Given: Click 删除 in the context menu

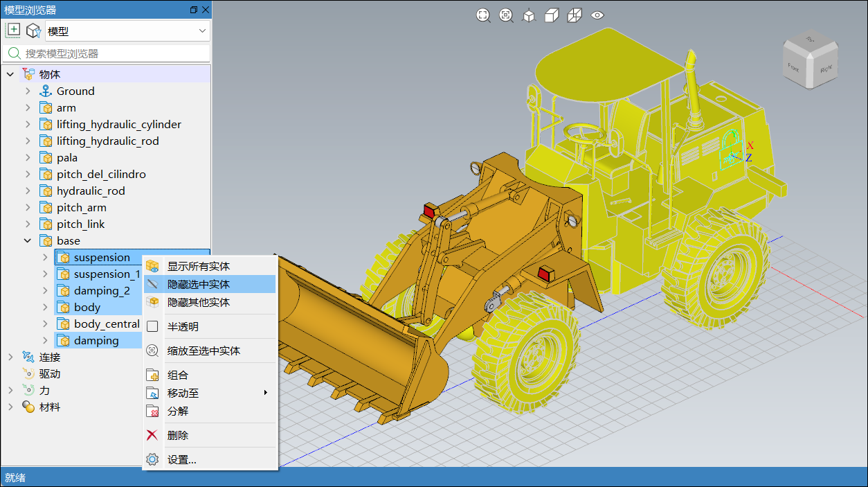Looking at the screenshot, I should [x=178, y=435].
